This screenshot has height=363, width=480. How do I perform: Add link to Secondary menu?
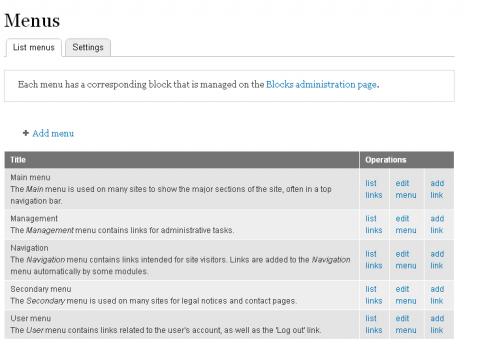pos(437,295)
